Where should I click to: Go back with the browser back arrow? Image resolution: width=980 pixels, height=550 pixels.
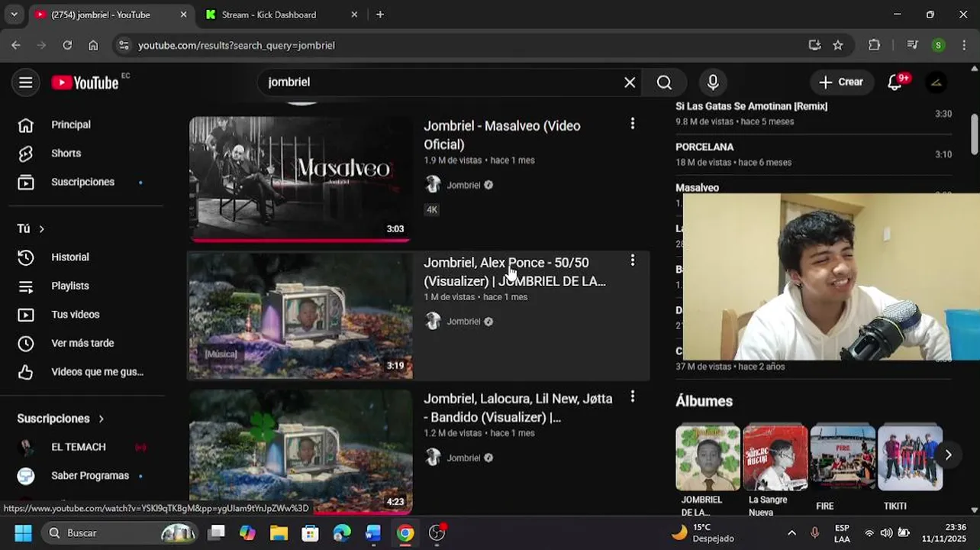16,45
